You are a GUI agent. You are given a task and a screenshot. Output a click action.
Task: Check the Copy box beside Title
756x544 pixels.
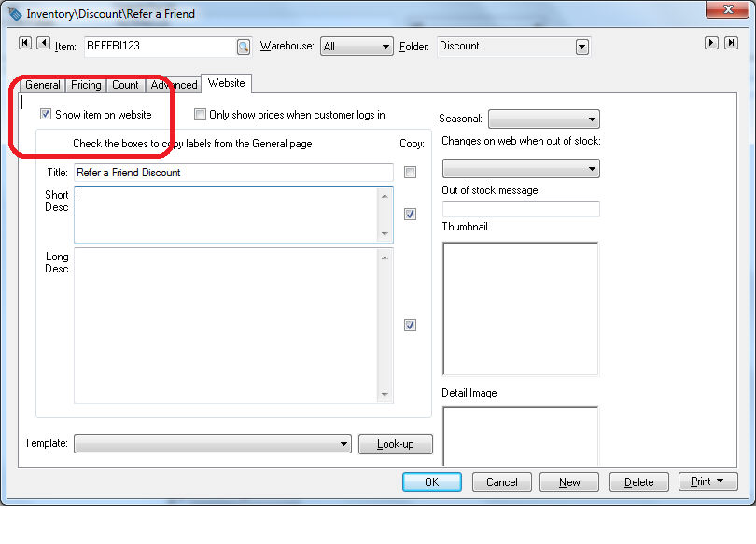point(410,173)
